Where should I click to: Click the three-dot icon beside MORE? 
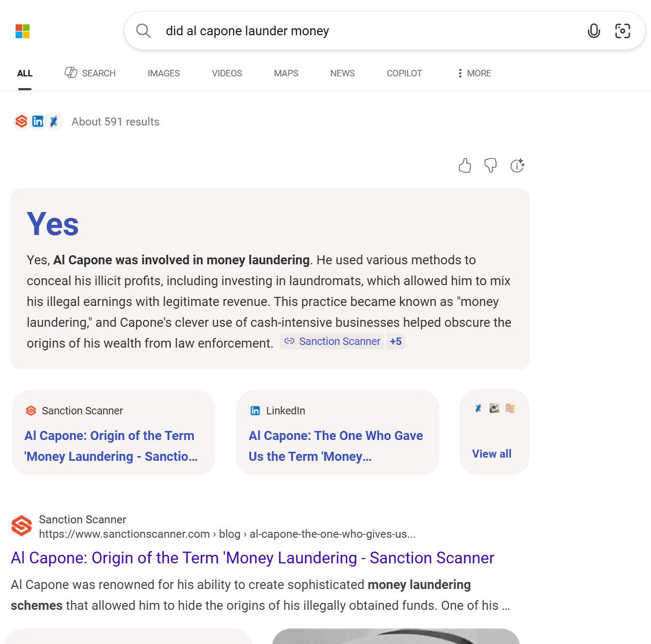coord(460,73)
